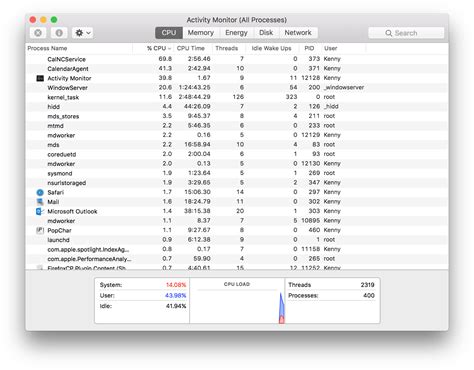Select the launchd process row

click(x=237, y=240)
